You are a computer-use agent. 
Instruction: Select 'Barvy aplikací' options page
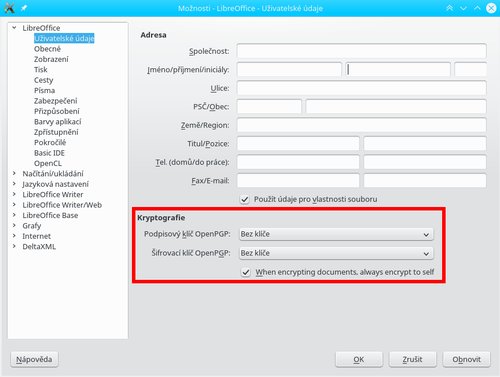[57, 122]
